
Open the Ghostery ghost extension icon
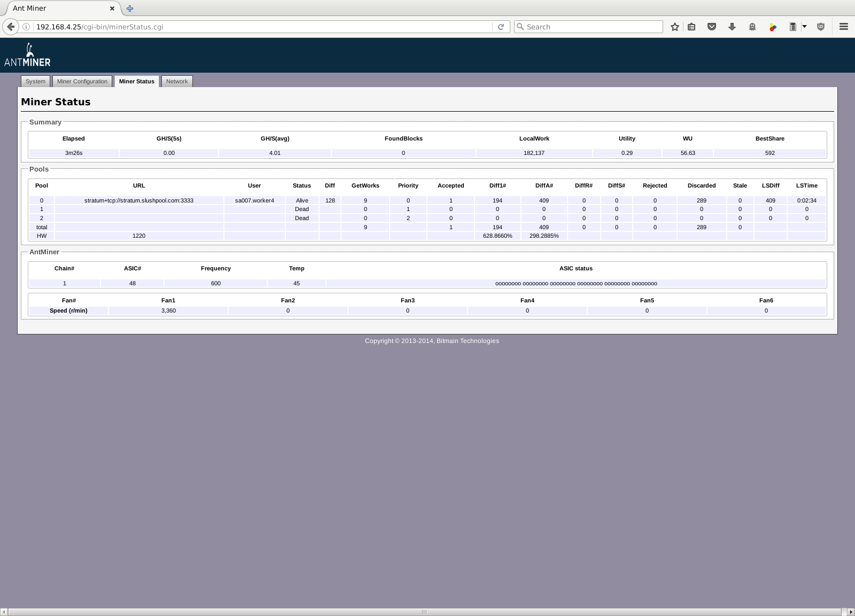(x=752, y=27)
